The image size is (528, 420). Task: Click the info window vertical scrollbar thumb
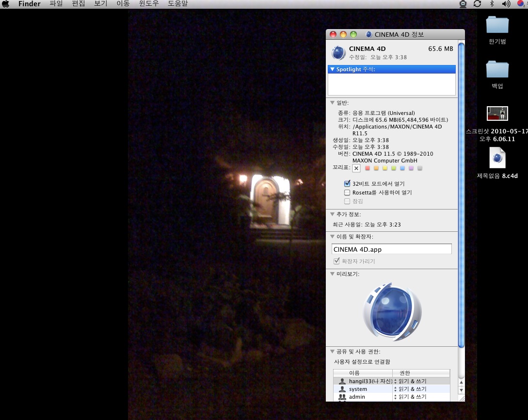(x=461, y=194)
